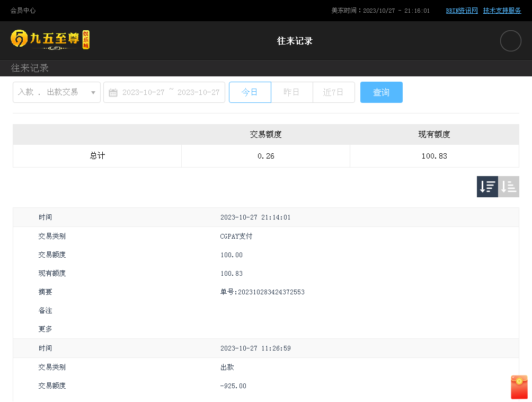Open the red envelope bonus icon
The height and width of the screenshot is (402, 532).
pyautogui.click(x=519, y=387)
